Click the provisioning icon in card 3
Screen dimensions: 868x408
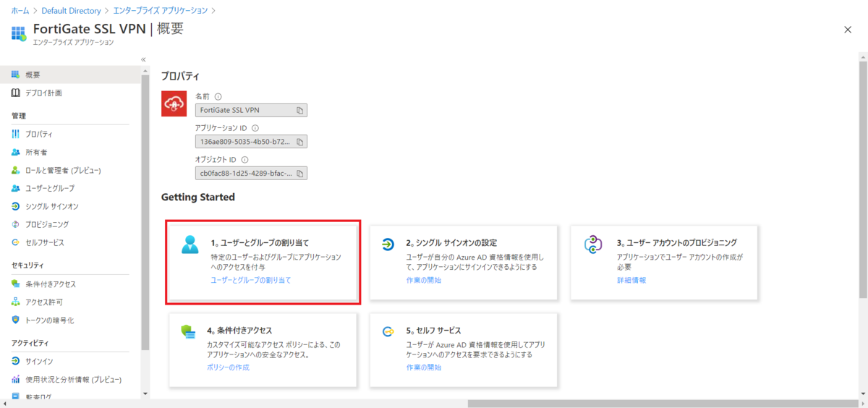point(592,245)
